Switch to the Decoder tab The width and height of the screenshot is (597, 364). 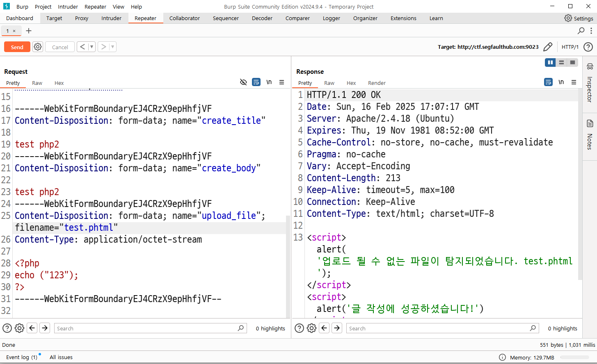(x=262, y=18)
